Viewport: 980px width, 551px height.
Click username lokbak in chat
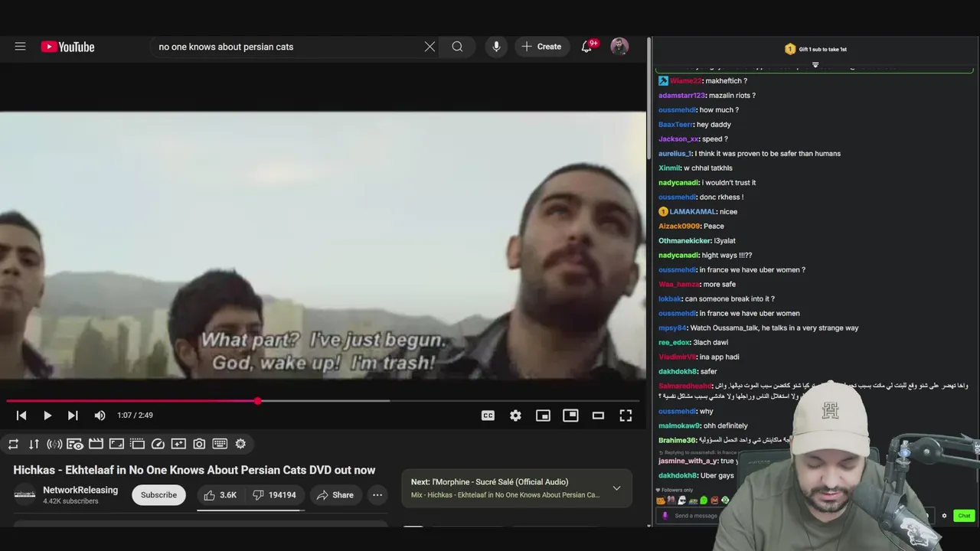coord(669,299)
